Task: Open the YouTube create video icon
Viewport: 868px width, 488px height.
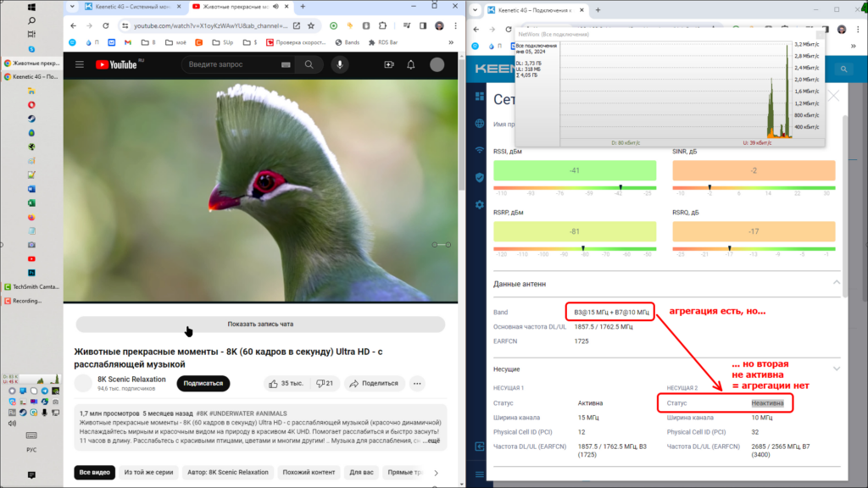Action: click(389, 64)
